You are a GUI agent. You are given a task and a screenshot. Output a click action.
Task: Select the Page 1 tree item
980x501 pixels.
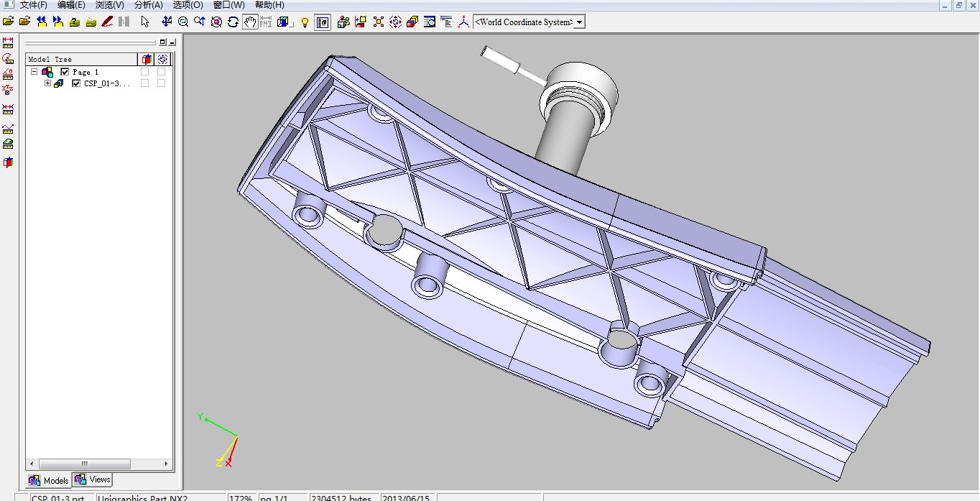pos(85,72)
